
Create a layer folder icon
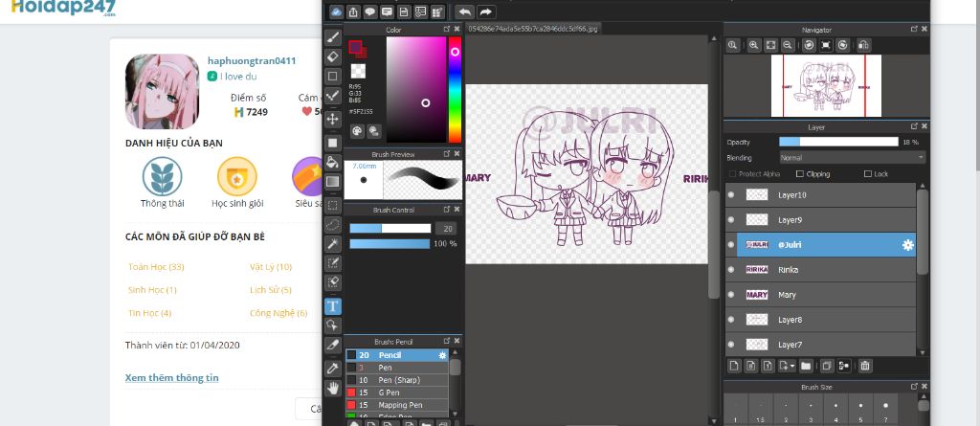pyautogui.click(x=806, y=366)
